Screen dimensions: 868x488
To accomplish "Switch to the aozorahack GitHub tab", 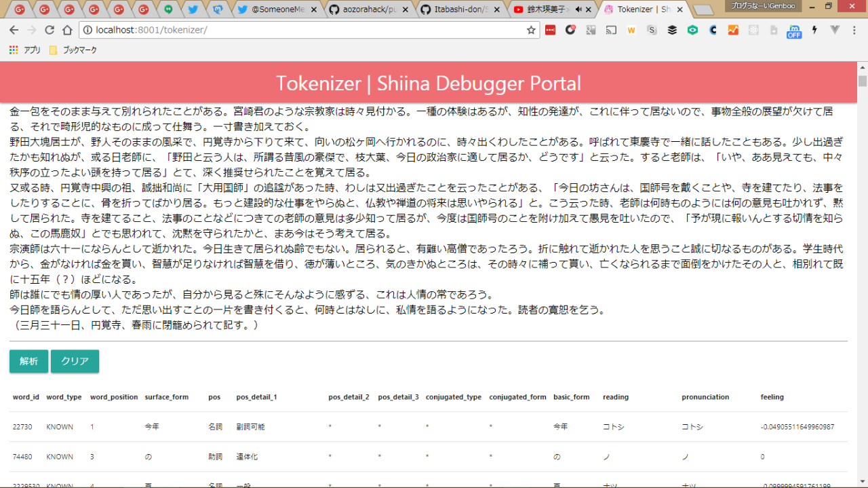I will click(370, 10).
